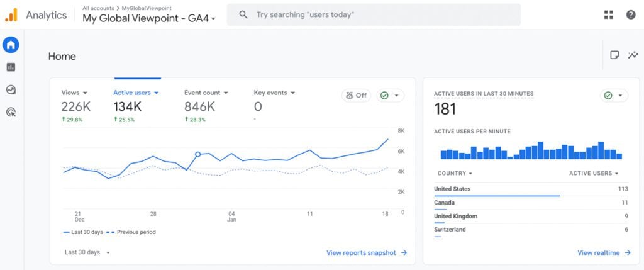This screenshot has width=644, height=270.
Task: Select the United Kingdom country row
Action: [531, 217]
